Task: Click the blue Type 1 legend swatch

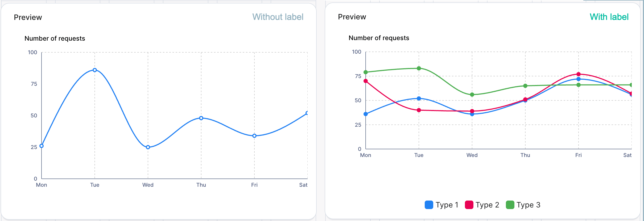Action: pyautogui.click(x=429, y=205)
